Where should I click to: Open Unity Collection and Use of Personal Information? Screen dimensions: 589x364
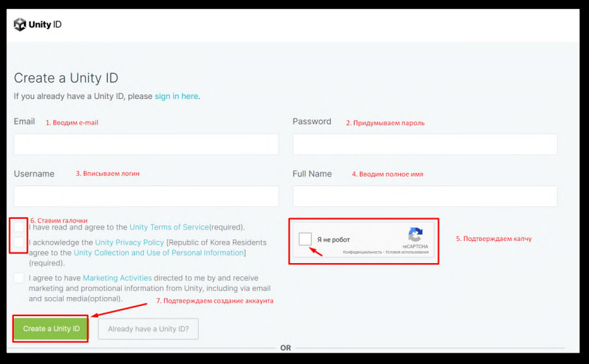(x=158, y=252)
